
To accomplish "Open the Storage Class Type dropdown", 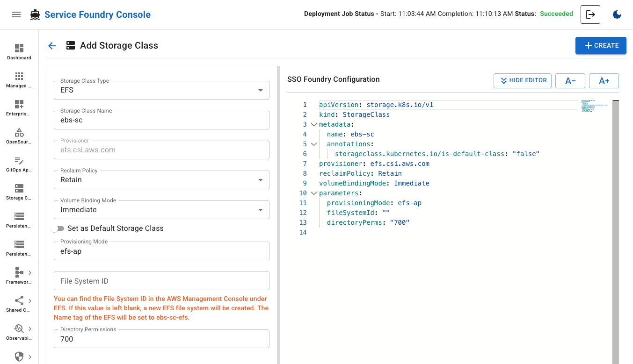I will tap(161, 90).
